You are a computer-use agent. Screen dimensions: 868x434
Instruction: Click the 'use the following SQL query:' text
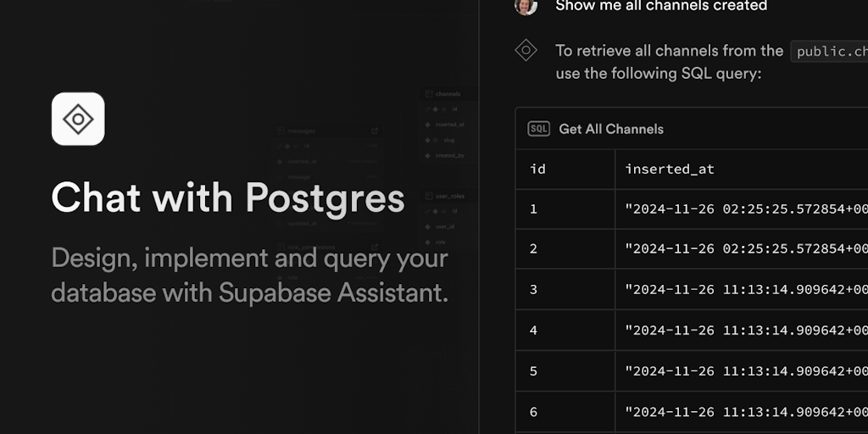[x=659, y=74]
